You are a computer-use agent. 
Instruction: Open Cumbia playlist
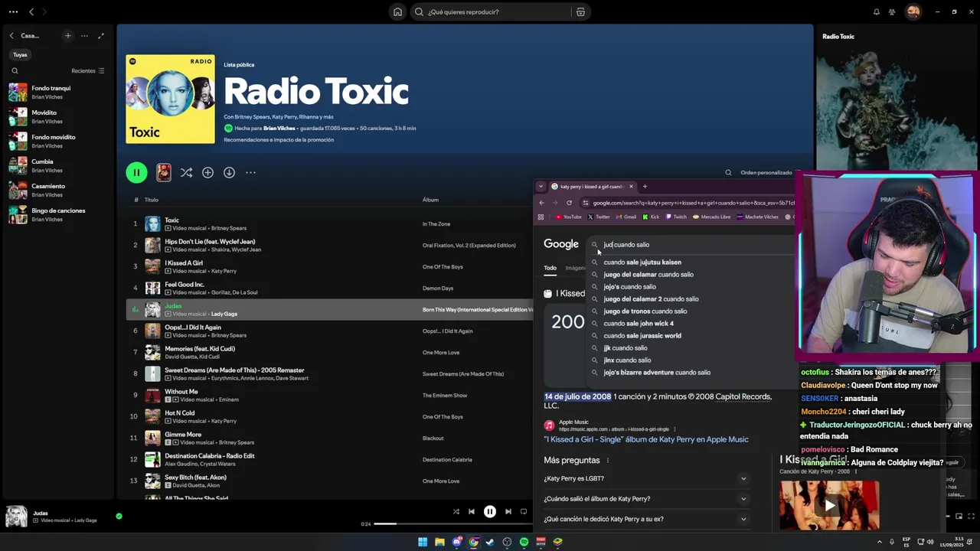(x=57, y=165)
